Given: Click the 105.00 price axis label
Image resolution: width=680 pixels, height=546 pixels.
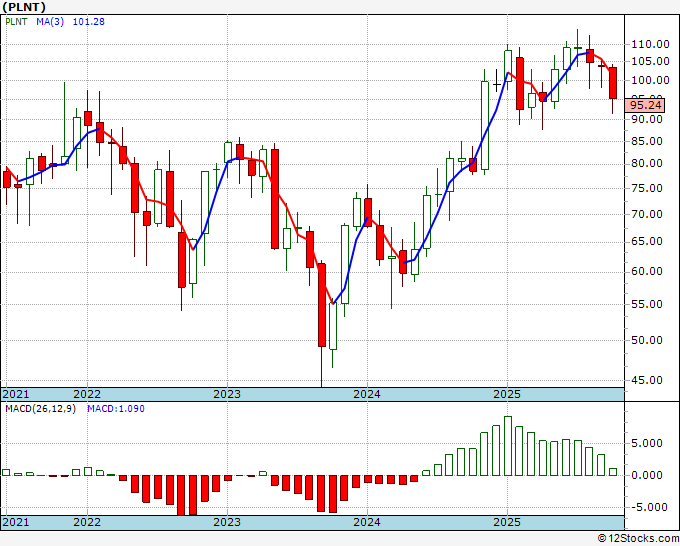Looking at the screenshot, I should click(x=650, y=62).
